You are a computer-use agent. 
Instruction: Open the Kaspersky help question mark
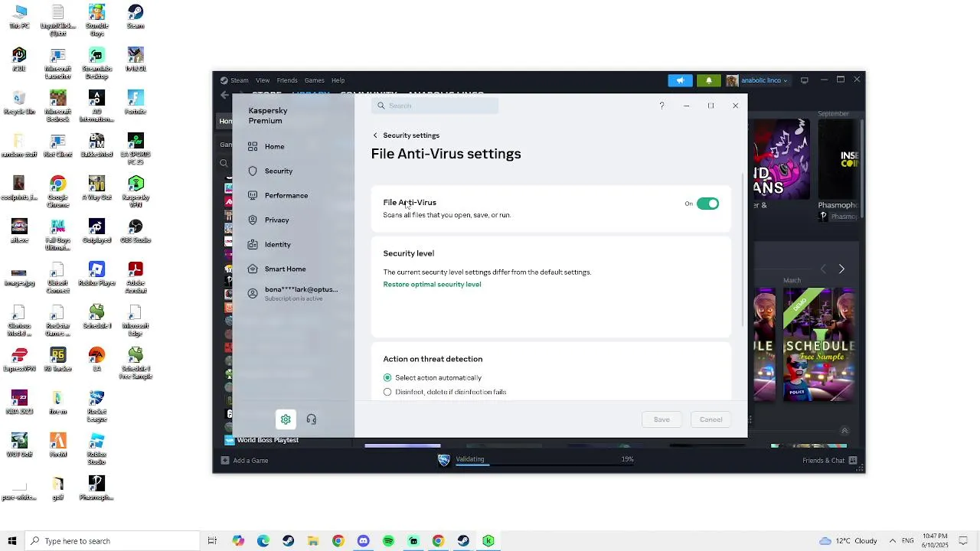(661, 106)
